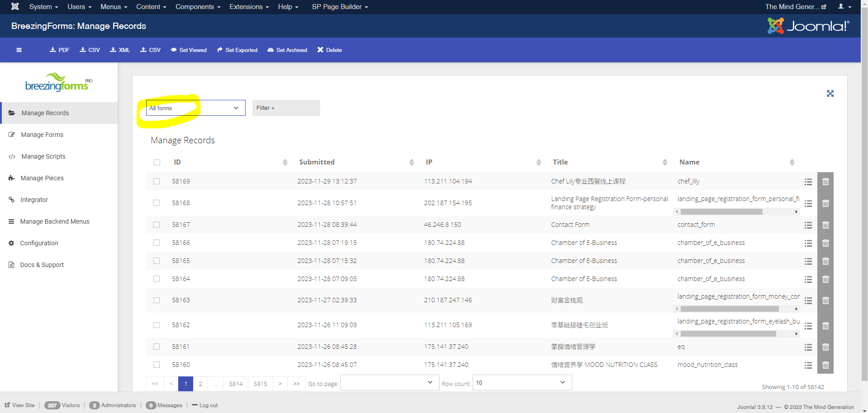Click the fullscreen expand icon
Screen dimensions: 868x413
point(830,94)
